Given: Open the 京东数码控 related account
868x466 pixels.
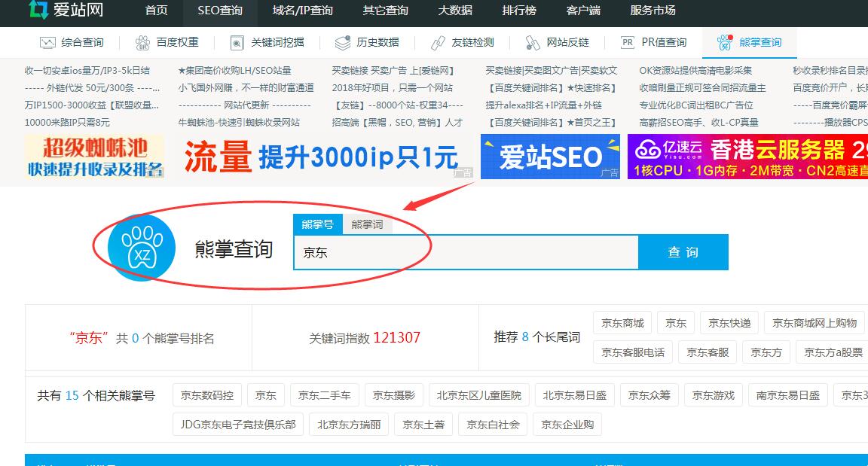Looking at the screenshot, I should [x=207, y=395].
